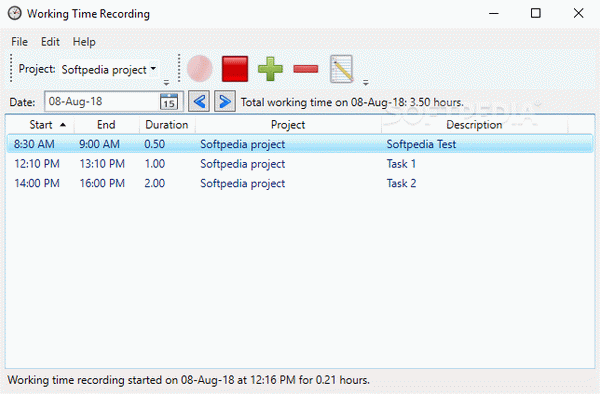Select the 12:10 PM start cell
Image resolution: width=600 pixels, height=394 pixels.
click(x=37, y=164)
